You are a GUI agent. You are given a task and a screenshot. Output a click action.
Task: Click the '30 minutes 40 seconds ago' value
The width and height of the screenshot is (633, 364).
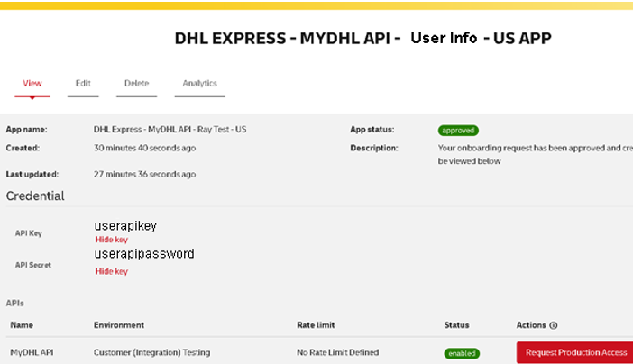coord(144,148)
